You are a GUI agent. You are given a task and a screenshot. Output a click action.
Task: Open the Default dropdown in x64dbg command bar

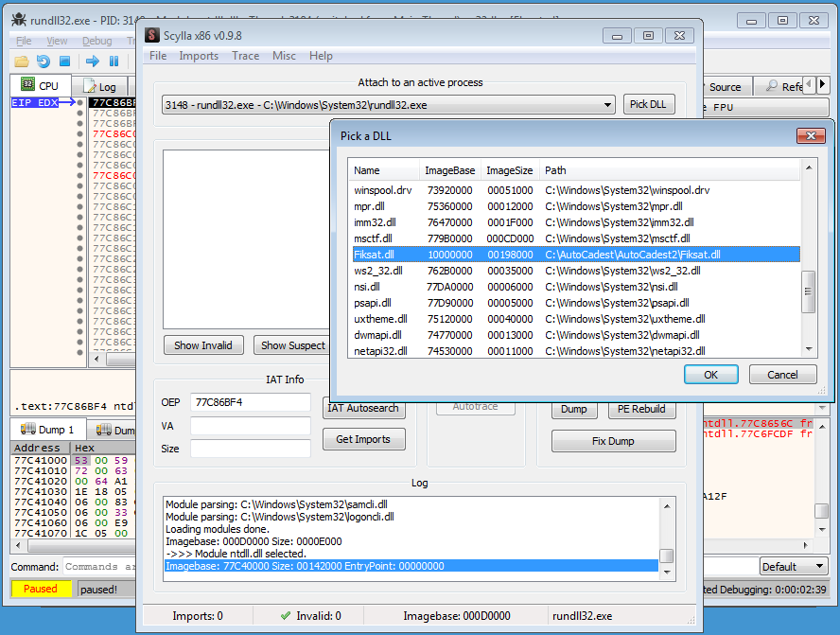click(794, 567)
